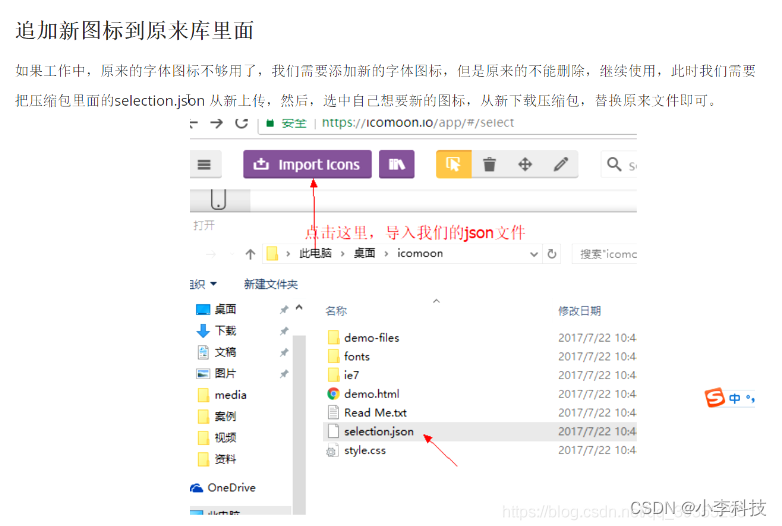The height and width of the screenshot is (526, 782).
Task: Click the icomoon folder search field
Action: click(607, 254)
